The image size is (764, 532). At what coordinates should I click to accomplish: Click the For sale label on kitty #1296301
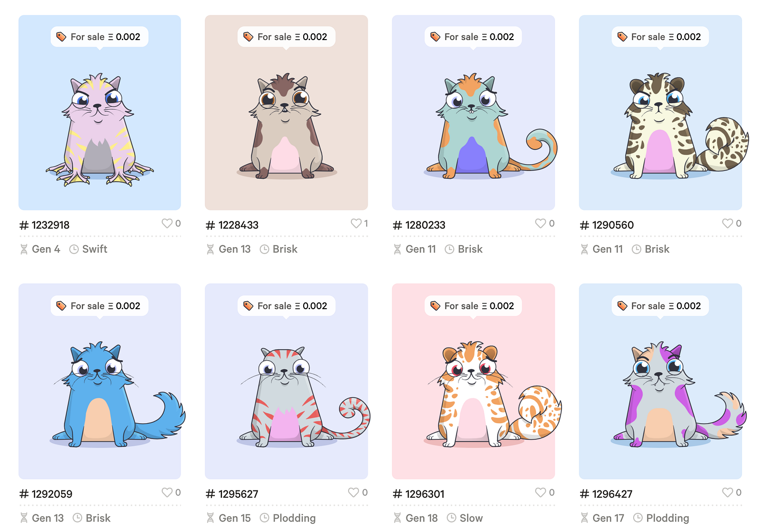(461, 306)
